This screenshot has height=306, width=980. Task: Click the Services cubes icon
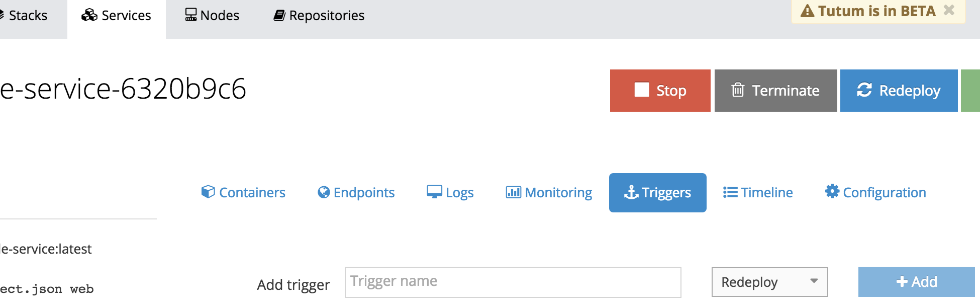[89, 15]
